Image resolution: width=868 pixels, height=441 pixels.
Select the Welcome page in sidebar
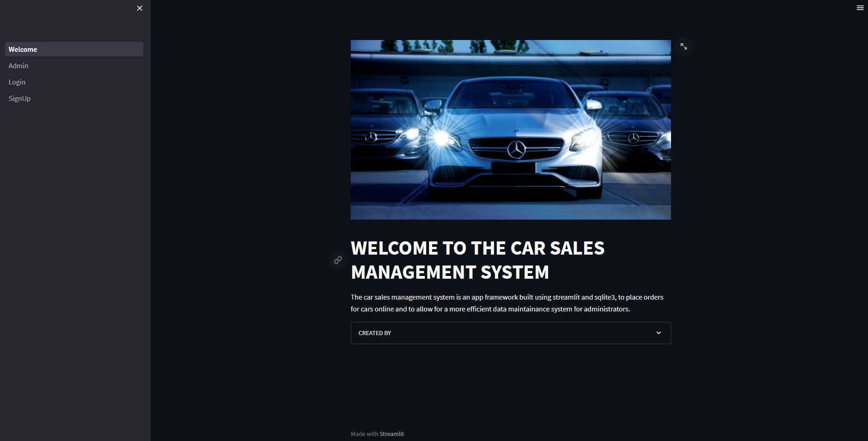(74, 49)
